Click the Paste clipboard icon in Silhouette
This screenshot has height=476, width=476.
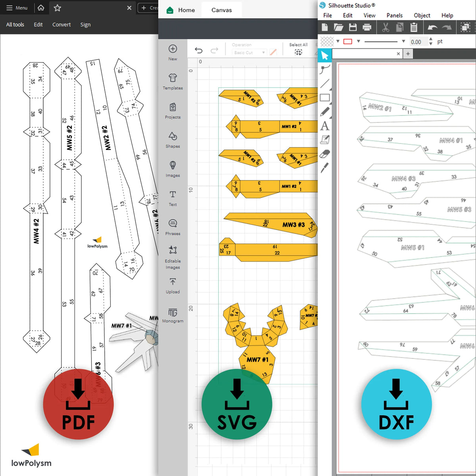tap(414, 27)
